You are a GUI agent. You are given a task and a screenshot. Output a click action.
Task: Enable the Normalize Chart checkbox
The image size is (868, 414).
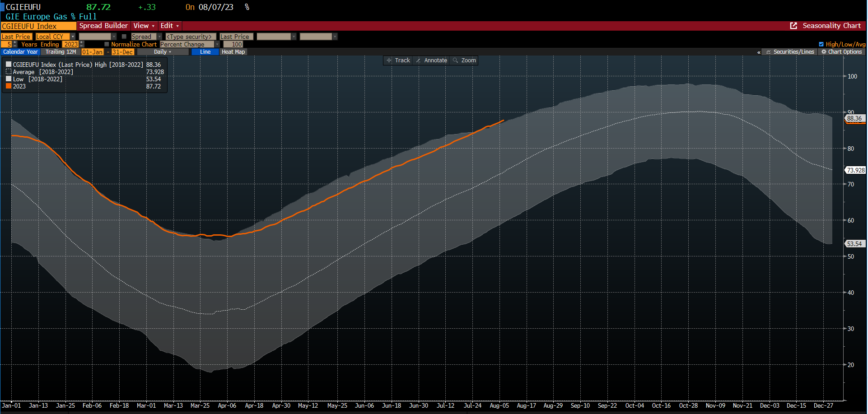[107, 44]
